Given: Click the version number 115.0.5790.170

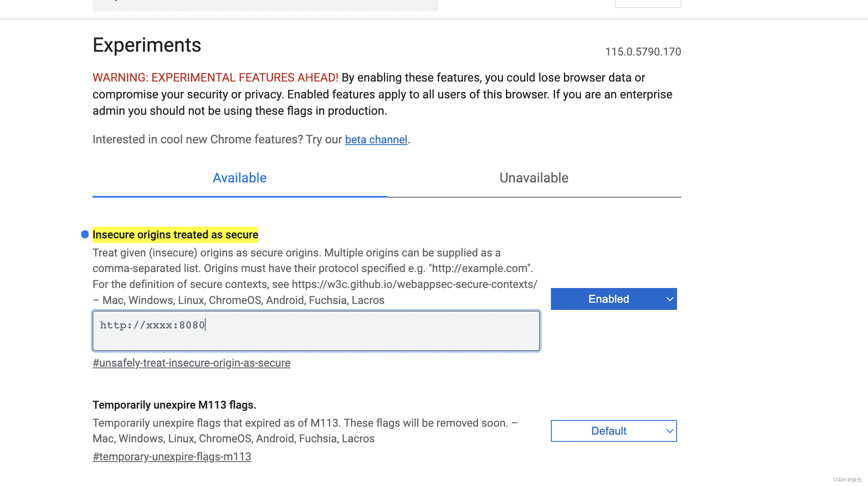Looking at the screenshot, I should [x=643, y=52].
